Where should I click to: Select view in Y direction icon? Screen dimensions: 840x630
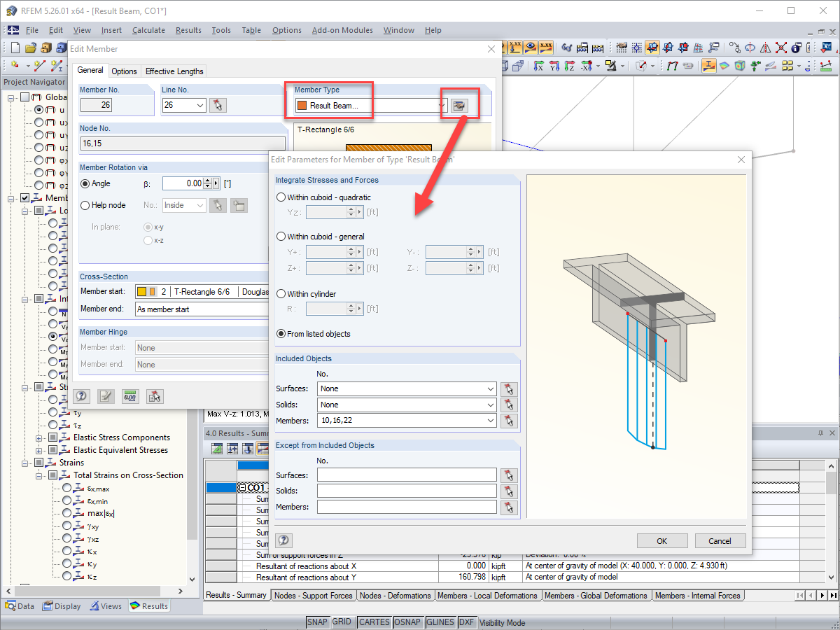(x=554, y=66)
